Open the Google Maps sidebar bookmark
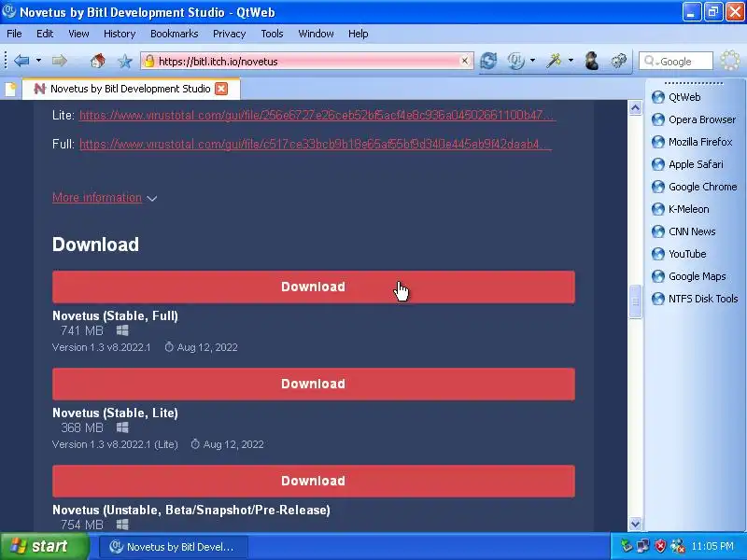 (x=689, y=276)
